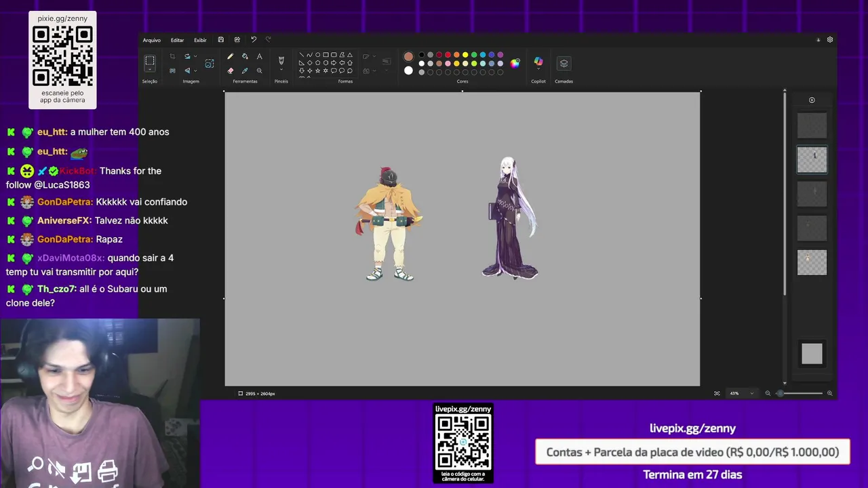
Task: Add a new layer
Action: pos(812,100)
